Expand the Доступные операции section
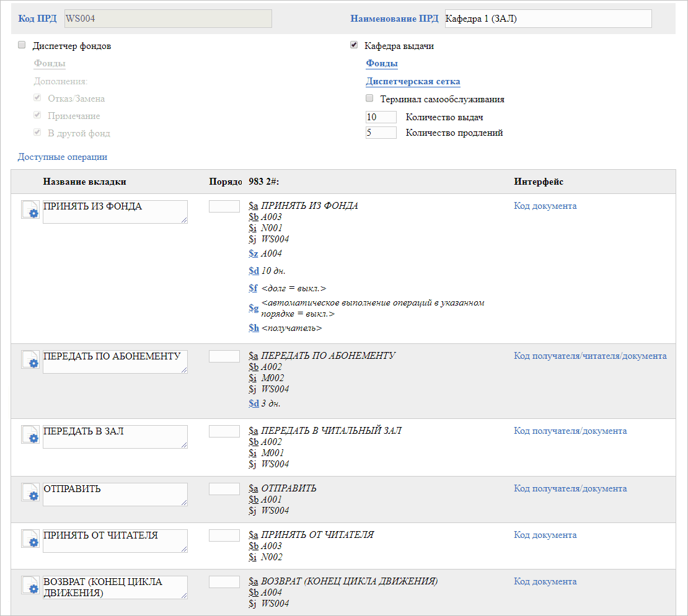The height and width of the screenshot is (616, 688). click(x=62, y=157)
